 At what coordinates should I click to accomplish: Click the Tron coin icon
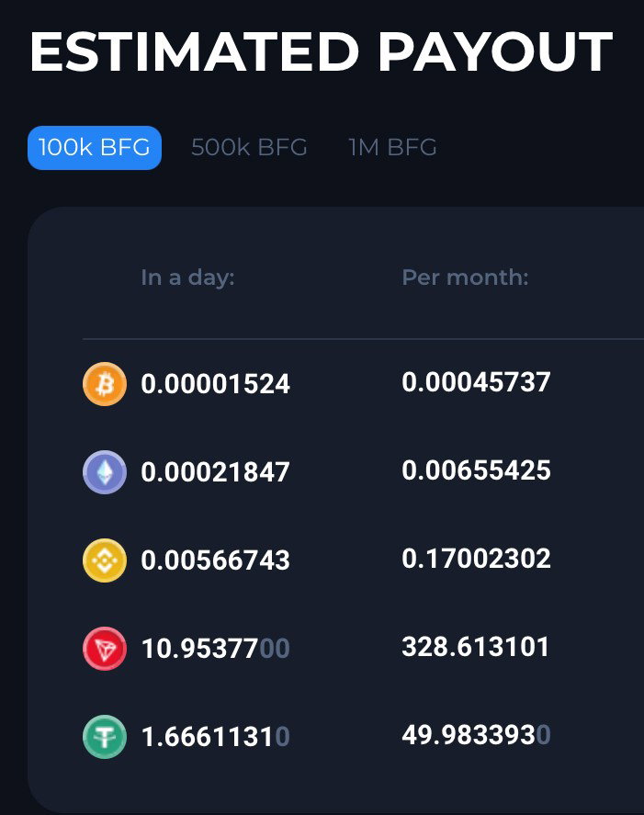(x=105, y=649)
